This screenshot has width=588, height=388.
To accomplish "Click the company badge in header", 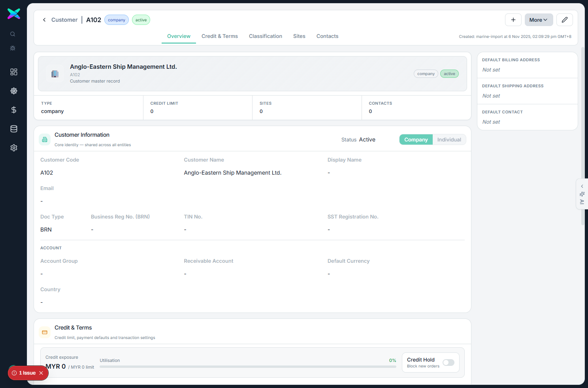I will click(x=117, y=20).
